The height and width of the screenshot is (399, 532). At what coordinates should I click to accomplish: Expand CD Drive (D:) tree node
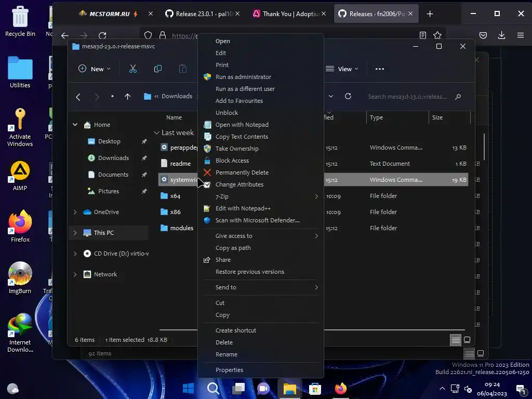[x=75, y=254]
